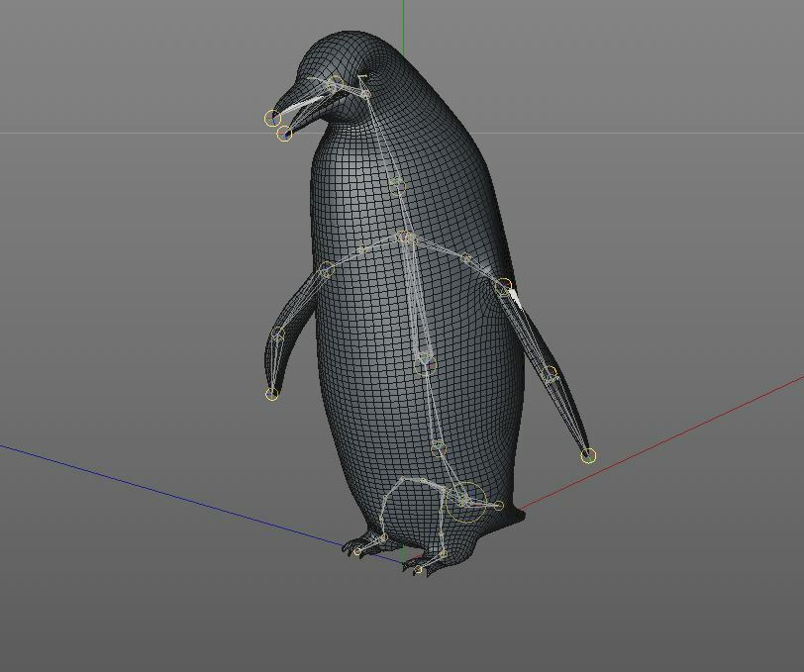Viewport: 804px width, 672px height.
Task: Select the elbow joint of the longer rear wing
Action: (x=551, y=374)
